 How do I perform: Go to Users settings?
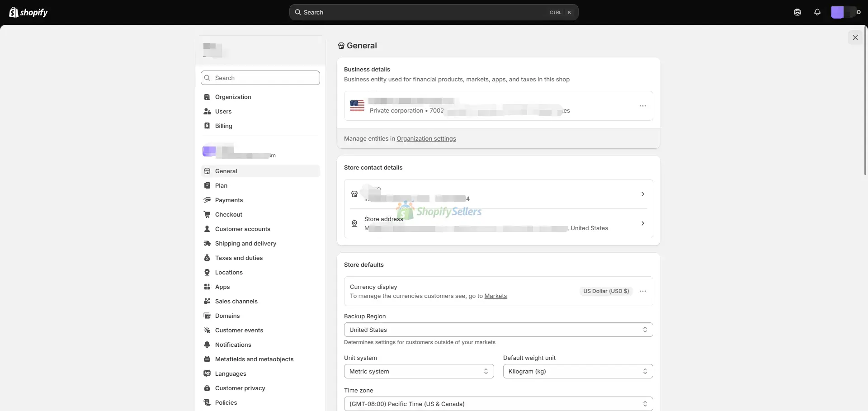260,111
